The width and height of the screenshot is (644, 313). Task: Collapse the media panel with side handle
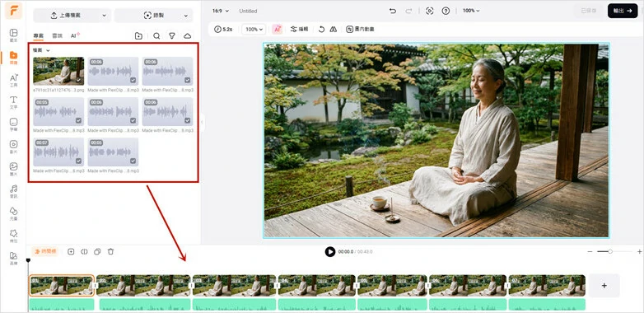202,123
